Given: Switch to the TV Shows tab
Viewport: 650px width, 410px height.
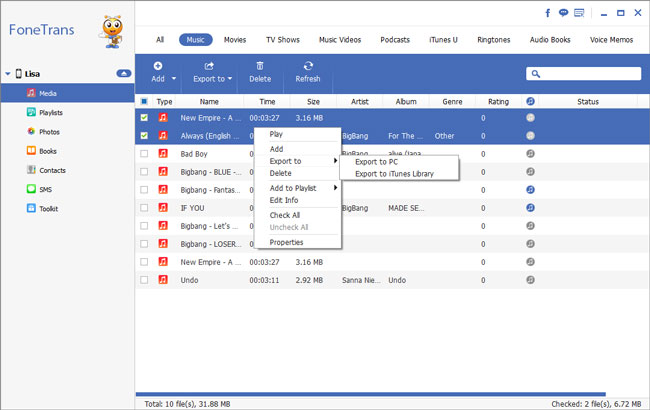Looking at the screenshot, I should [x=283, y=40].
